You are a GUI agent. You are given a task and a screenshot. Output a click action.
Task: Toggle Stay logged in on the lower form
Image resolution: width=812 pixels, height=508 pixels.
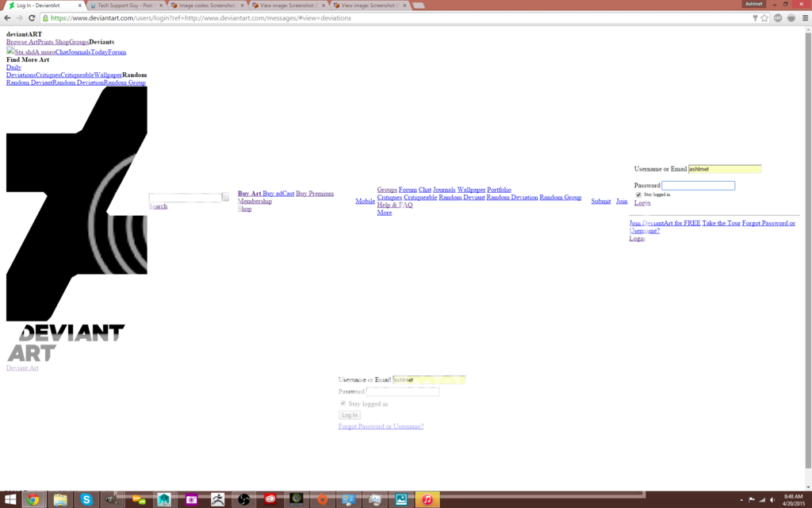point(343,403)
